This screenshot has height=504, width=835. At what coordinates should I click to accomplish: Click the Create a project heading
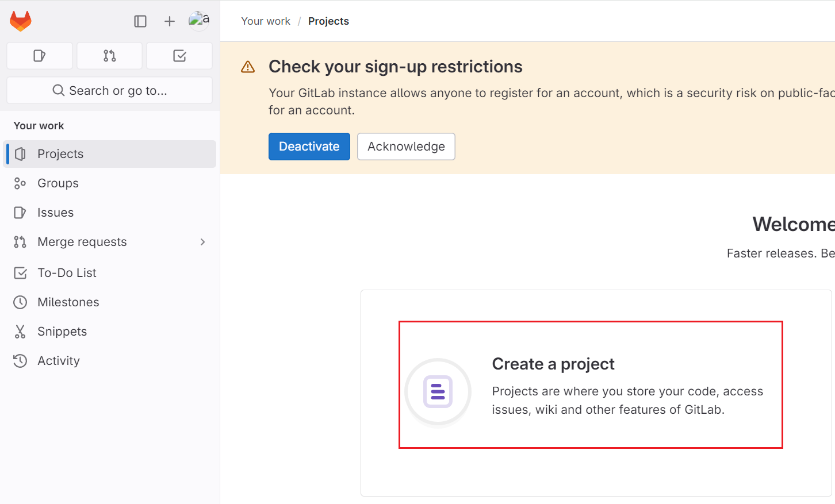pyautogui.click(x=553, y=364)
